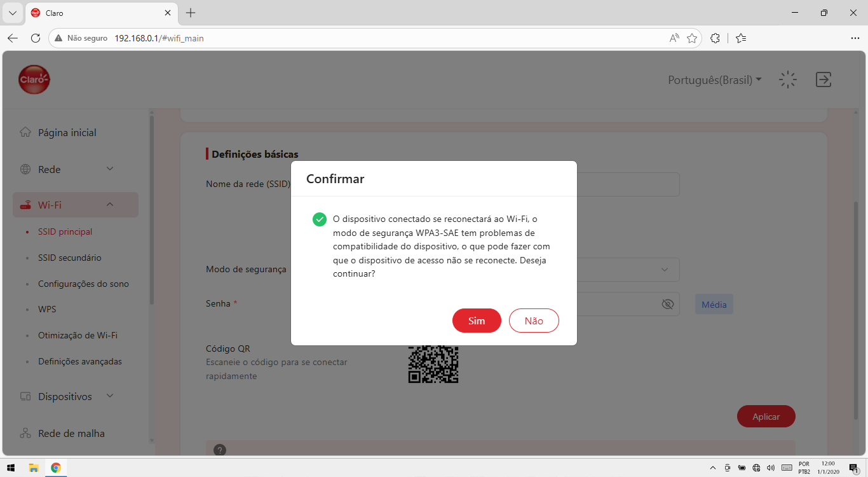
Task: Click the Não button
Action: click(x=534, y=321)
